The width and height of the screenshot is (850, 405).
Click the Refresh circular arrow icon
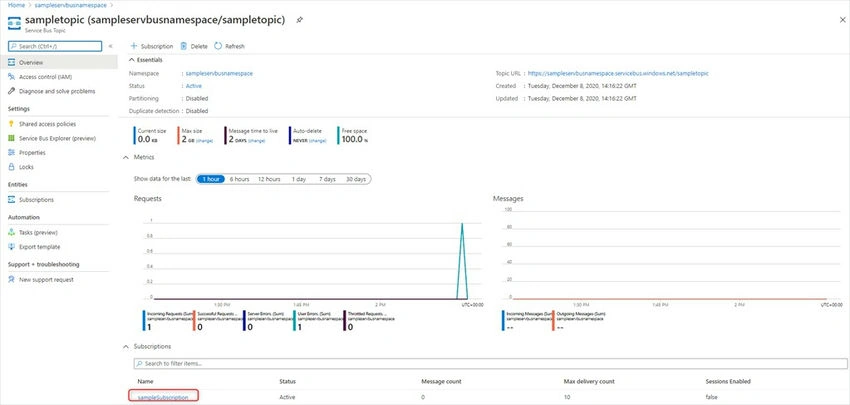218,46
